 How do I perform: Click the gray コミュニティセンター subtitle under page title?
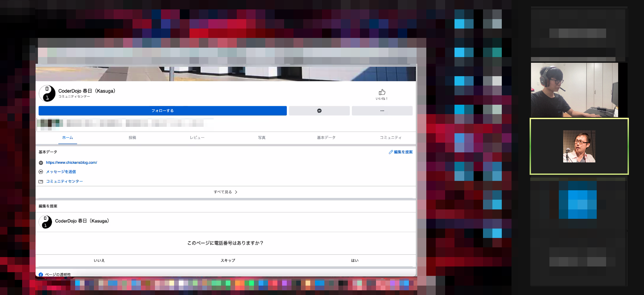coord(74,97)
